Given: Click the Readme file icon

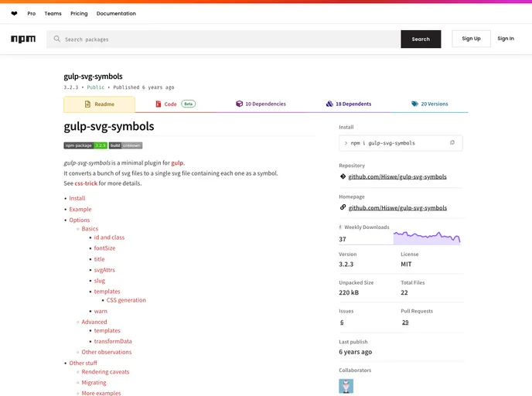Looking at the screenshot, I should click(87, 104).
